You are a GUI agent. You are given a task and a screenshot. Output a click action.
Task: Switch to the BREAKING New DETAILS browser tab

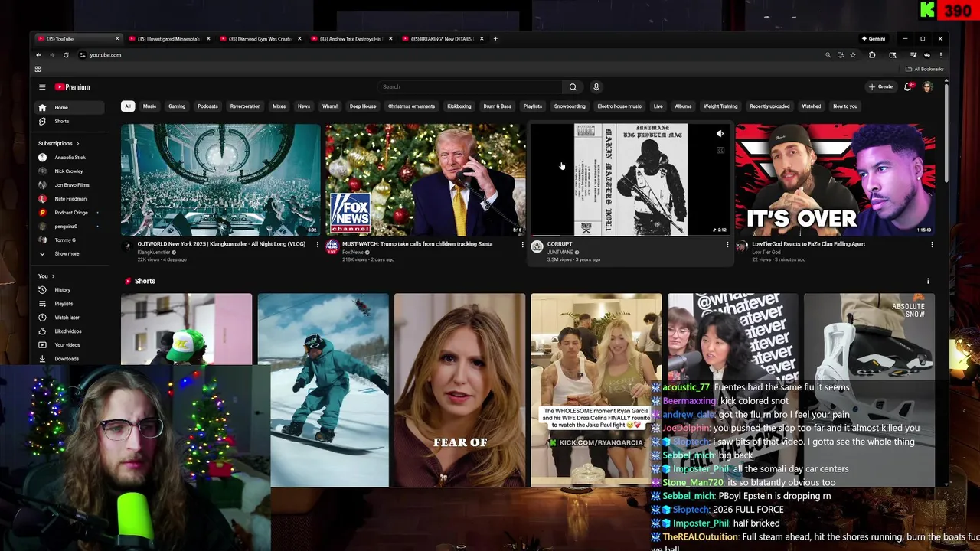coord(442,39)
